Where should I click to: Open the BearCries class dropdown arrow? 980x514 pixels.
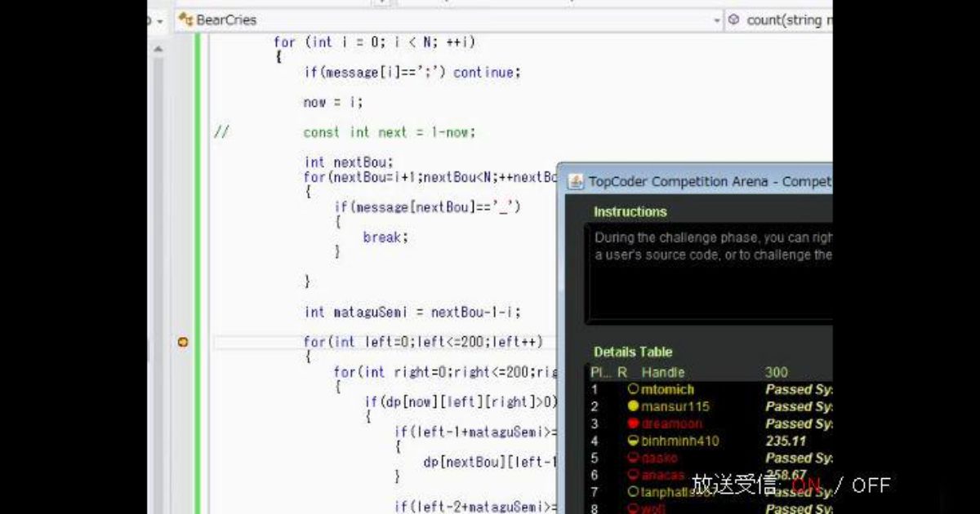716,20
